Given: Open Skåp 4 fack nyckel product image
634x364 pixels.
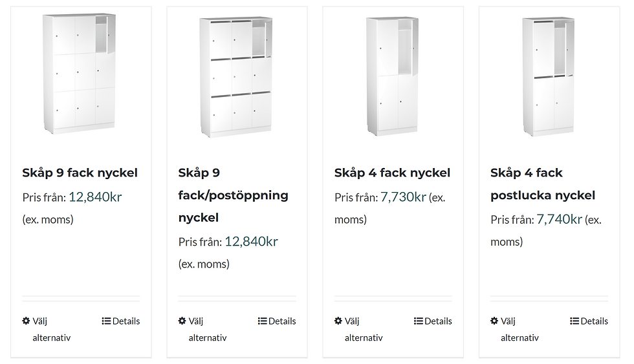Looking at the screenshot, I should 392,76.
